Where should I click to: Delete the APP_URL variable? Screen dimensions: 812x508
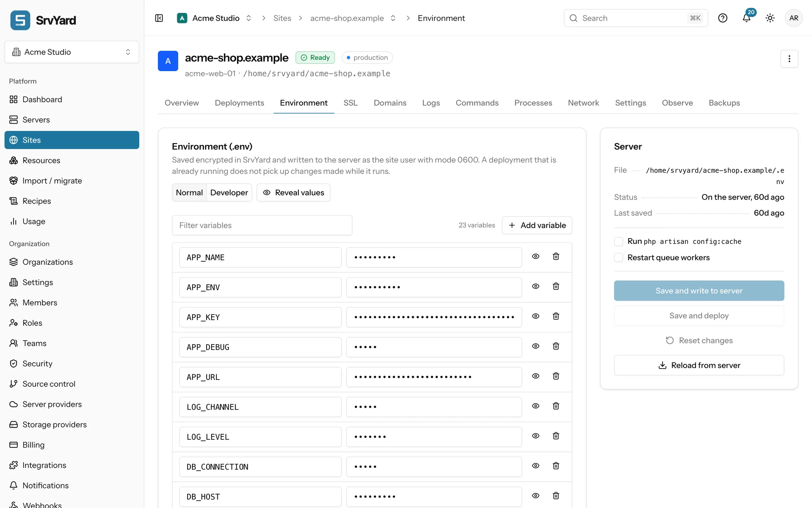click(556, 376)
